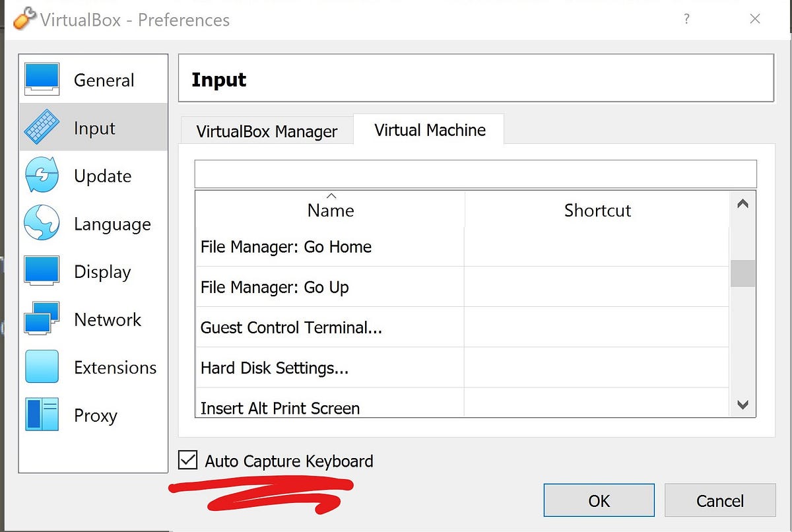
Task: Open Update section refresh icon
Action: click(42, 175)
